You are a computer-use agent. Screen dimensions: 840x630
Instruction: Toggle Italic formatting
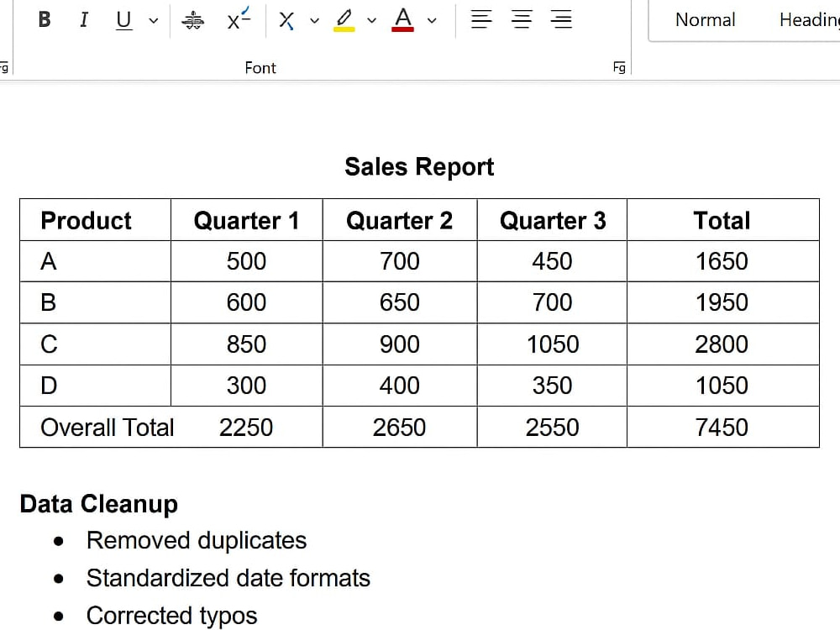(x=83, y=20)
